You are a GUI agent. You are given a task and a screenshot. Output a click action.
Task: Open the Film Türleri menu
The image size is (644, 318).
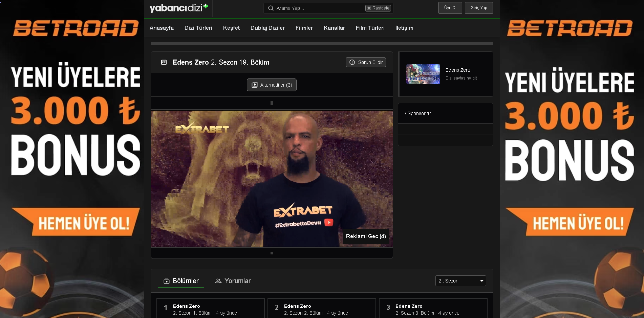tap(370, 28)
